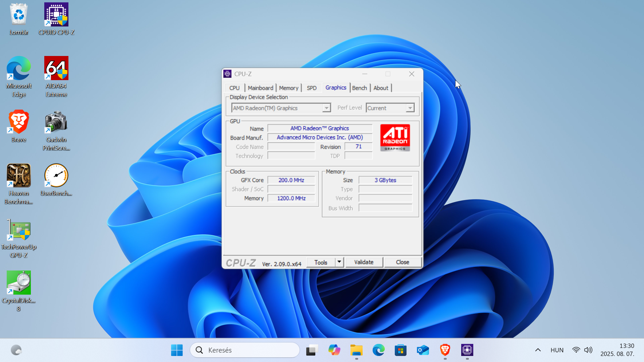Open the Bench tab
The width and height of the screenshot is (644, 362).
pyautogui.click(x=359, y=88)
